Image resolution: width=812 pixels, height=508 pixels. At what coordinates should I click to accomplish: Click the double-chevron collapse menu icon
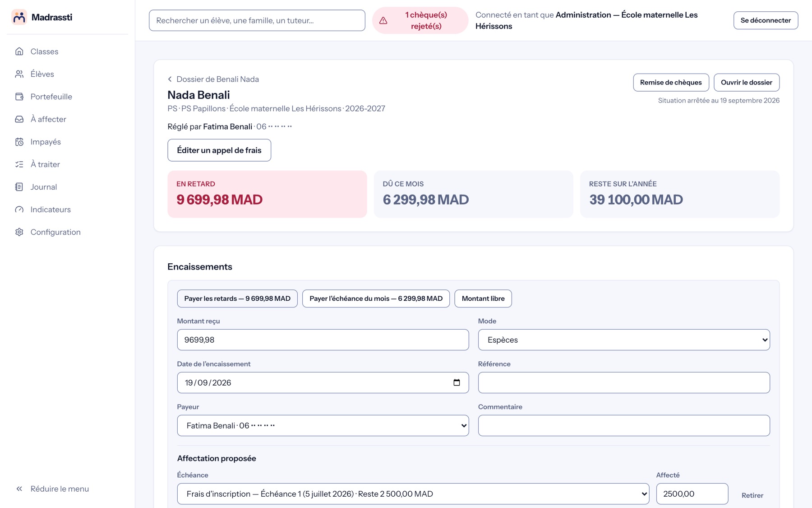pyautogui.click(x=19, y=489)
